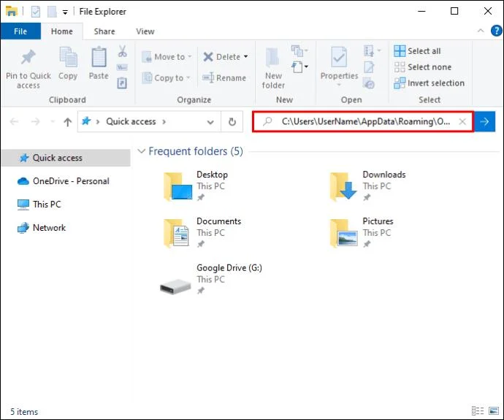Collapse the Frequent folders section
The width and height of the screenshot is (504, 420).
pyautogui.click(x=141, y=151)
